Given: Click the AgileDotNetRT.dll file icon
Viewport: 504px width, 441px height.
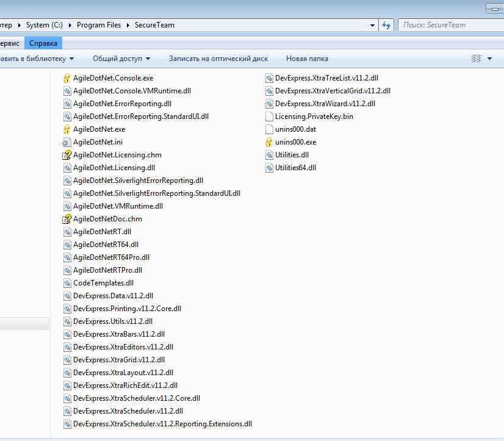Looking at the screenshot, I should [x=67, y=232].
